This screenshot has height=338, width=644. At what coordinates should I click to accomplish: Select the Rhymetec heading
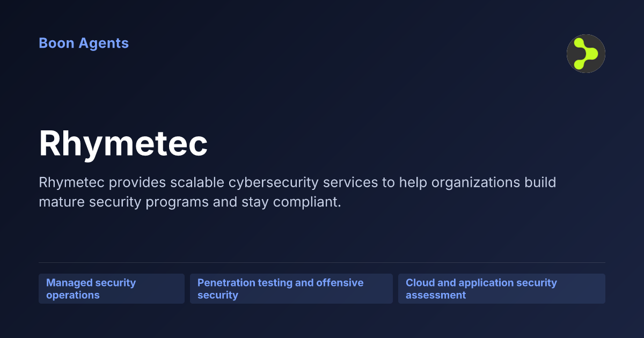pos(123,144)
